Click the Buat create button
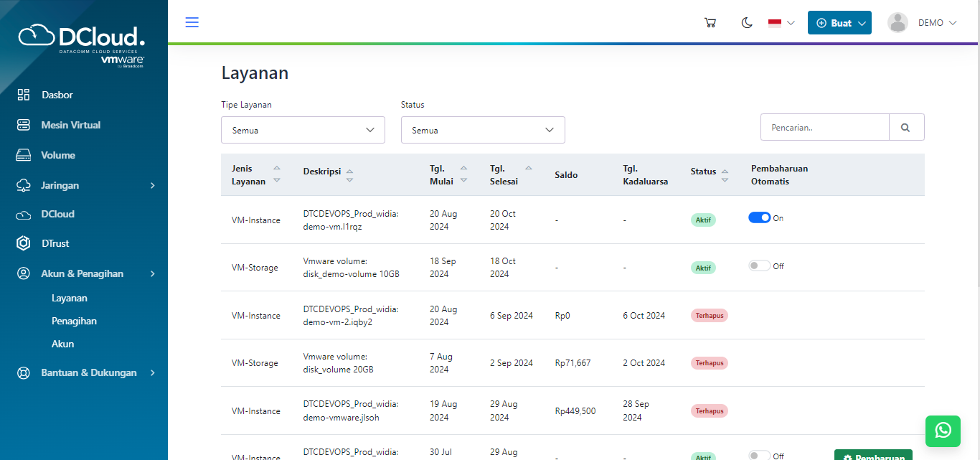Screen dimensions: 980x460 tap(839, 22)
